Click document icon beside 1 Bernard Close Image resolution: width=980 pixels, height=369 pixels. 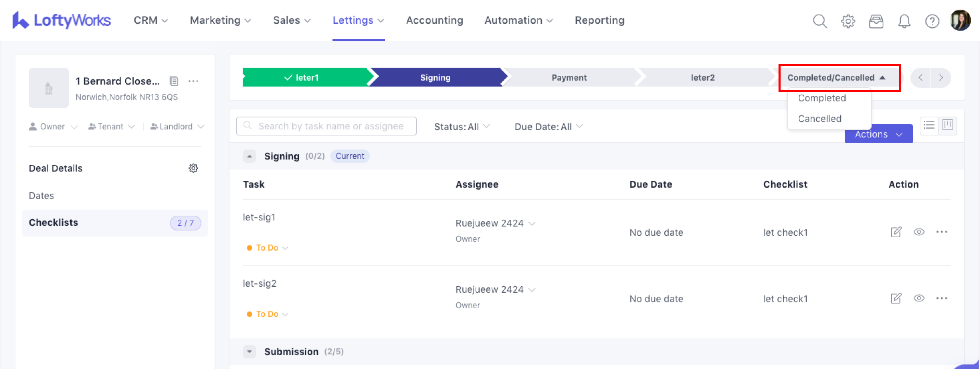(174, 81)
